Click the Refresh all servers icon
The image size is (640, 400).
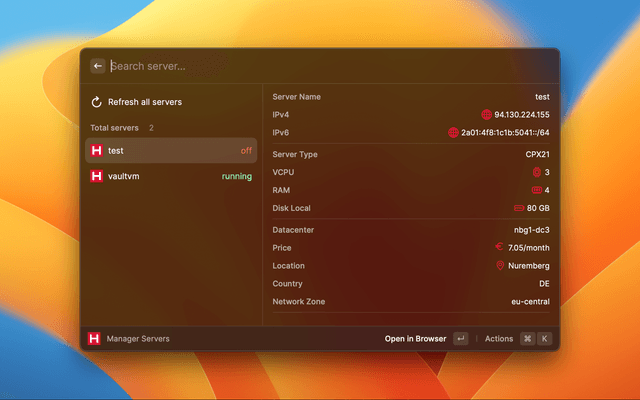(97, 102)
